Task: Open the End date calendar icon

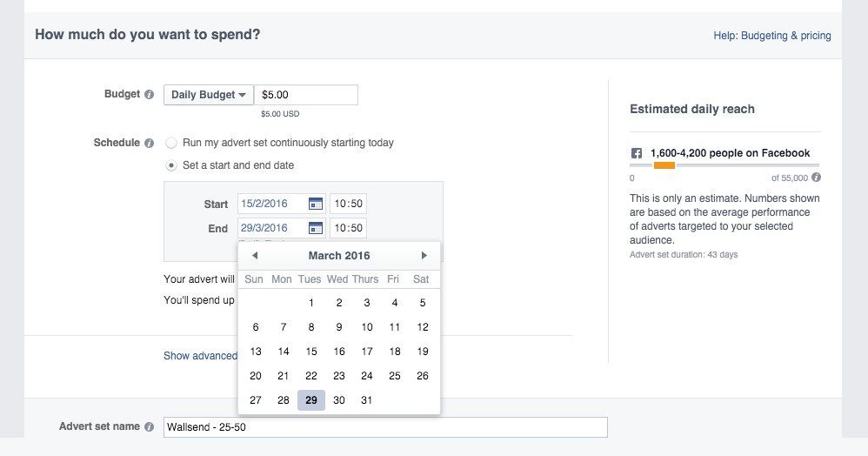Action: coord(316,229)
